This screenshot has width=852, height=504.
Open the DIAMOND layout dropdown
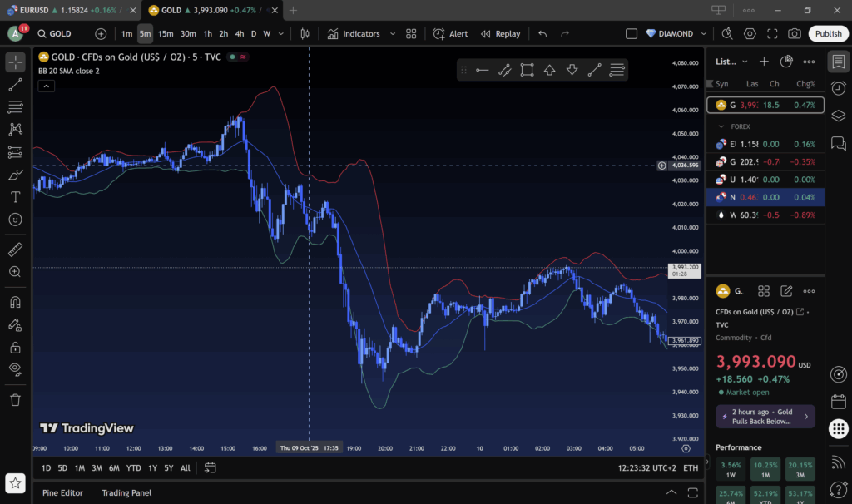pos(704,34)
